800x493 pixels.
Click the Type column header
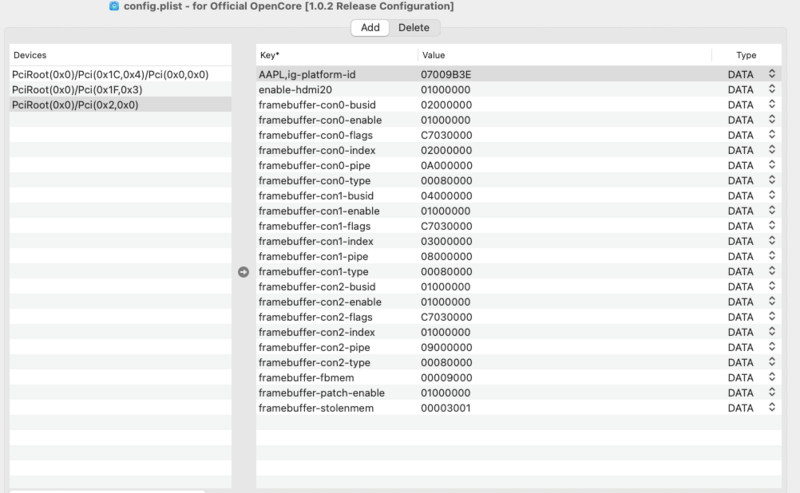pyautogui.click(x=746, y=55)
